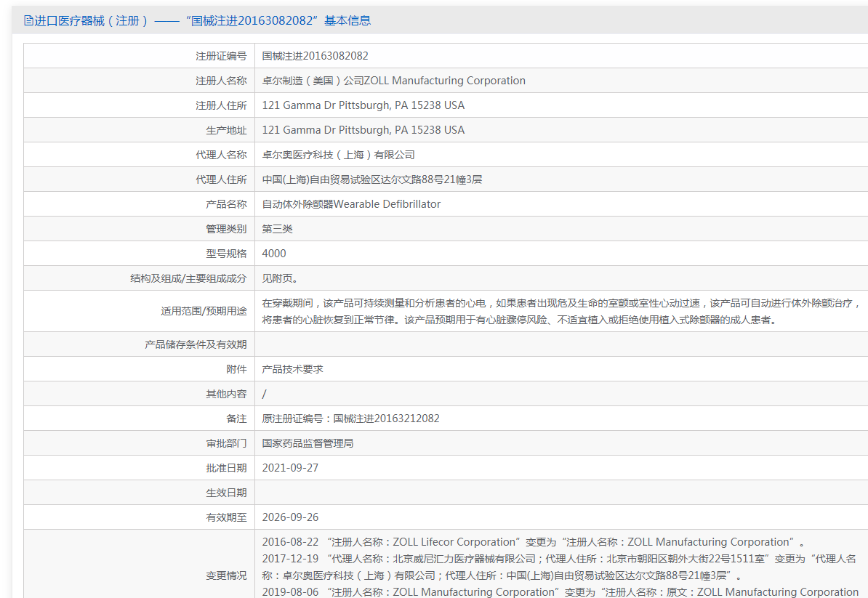Select the value 第三类
Screen dimensions: 868x598
pyautogui.click(x=278, y=229)
